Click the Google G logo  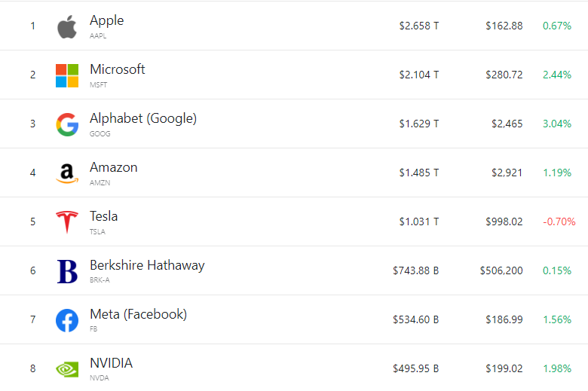tap(67, 124)
